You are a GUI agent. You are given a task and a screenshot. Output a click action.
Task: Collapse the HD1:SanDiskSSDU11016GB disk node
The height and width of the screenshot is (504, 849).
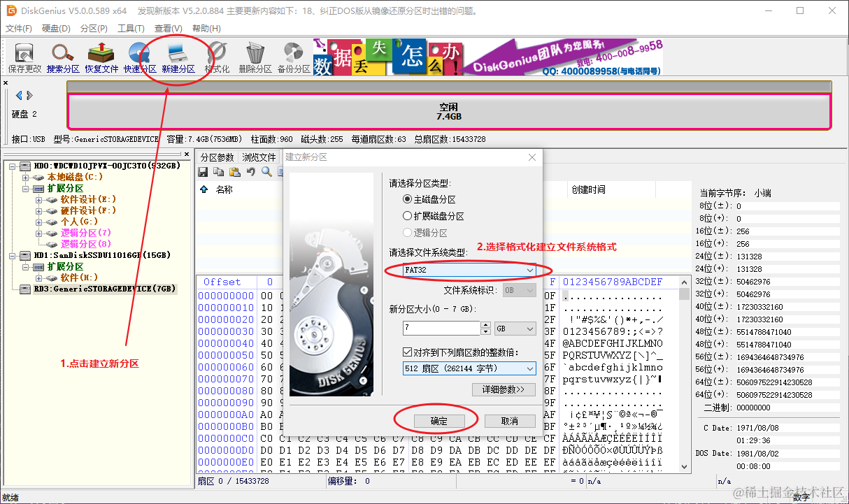(12, 255)
